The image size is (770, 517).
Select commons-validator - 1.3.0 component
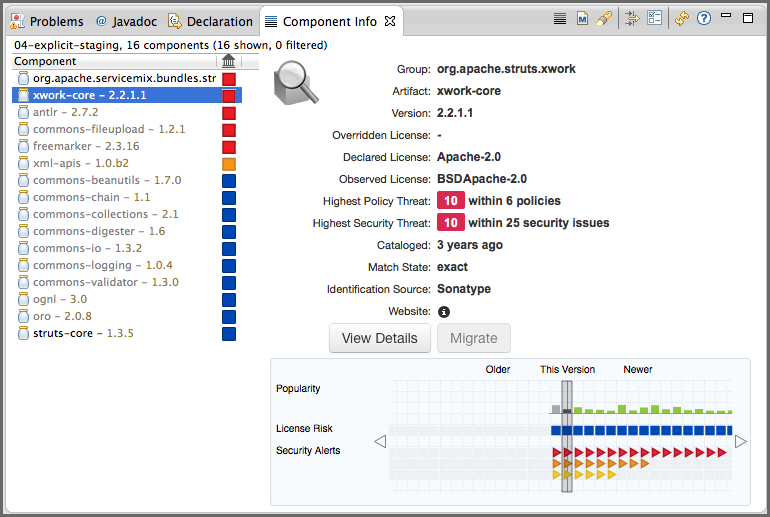click(x=127, y=282)
